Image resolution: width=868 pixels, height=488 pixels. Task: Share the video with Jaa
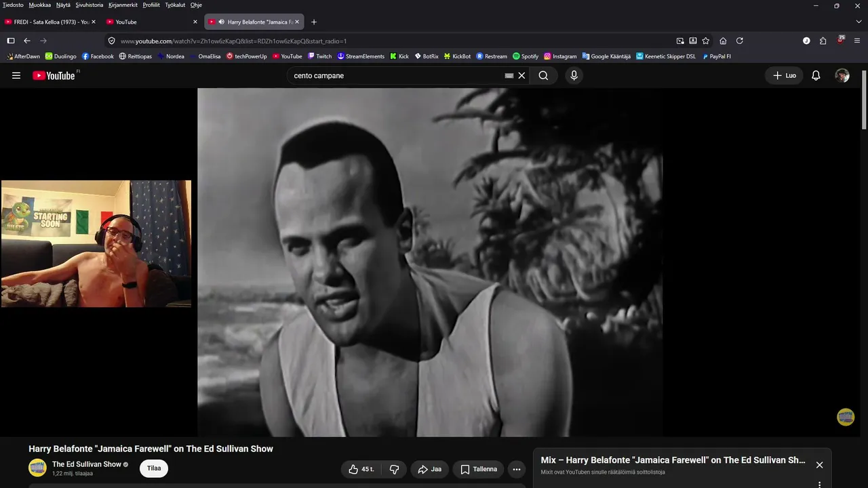pos(429,469)
